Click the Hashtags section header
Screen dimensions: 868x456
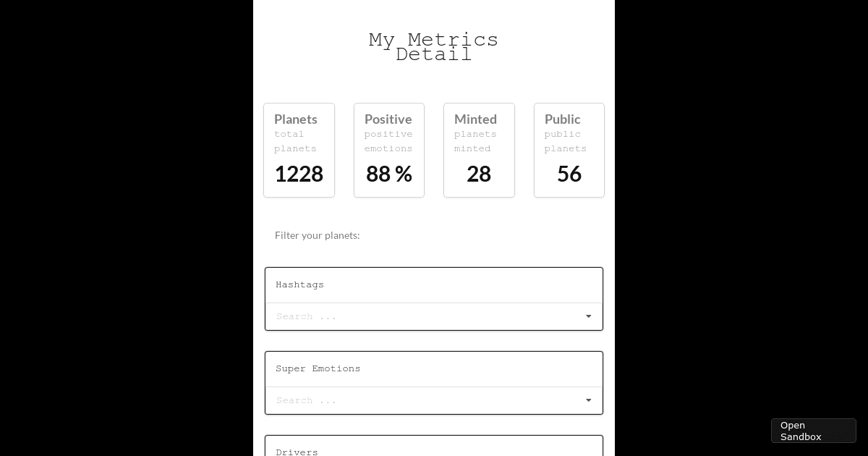(x=300, y=284)
